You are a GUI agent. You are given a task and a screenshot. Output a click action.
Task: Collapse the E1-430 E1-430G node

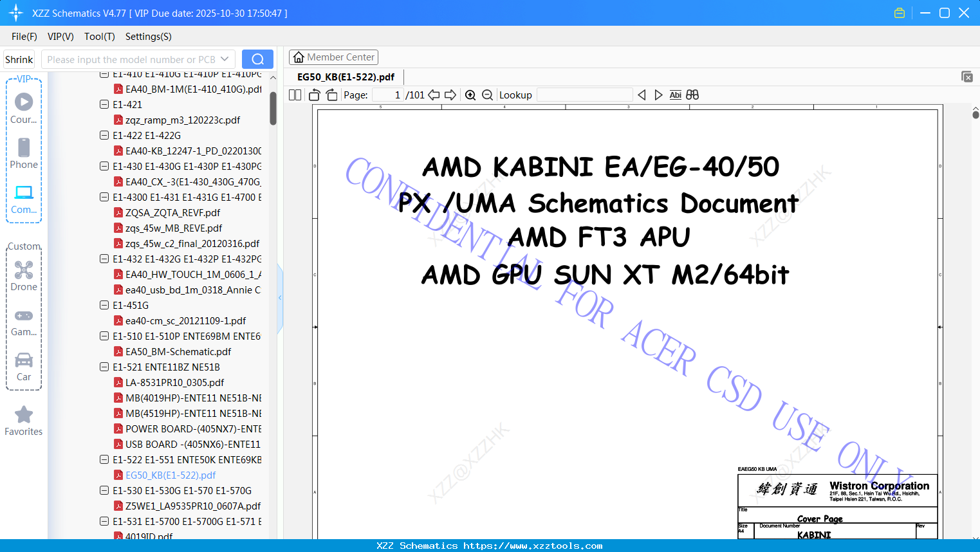104,166
